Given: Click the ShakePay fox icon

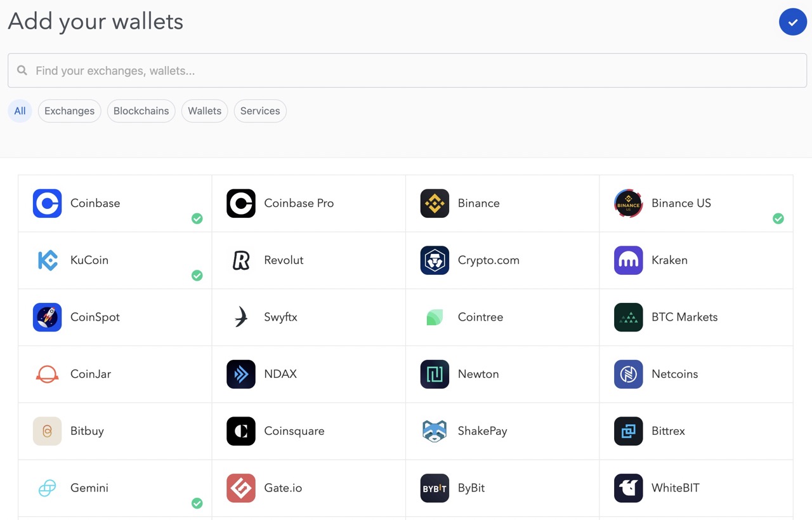Looking at the screenshot, I should coord(435,431).
